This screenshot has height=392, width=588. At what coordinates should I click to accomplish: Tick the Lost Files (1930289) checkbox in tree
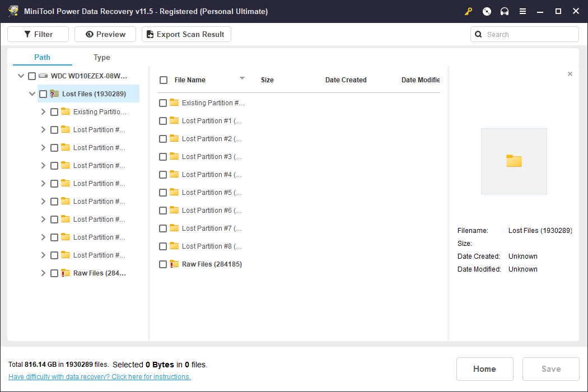click(x=43, y=94)
